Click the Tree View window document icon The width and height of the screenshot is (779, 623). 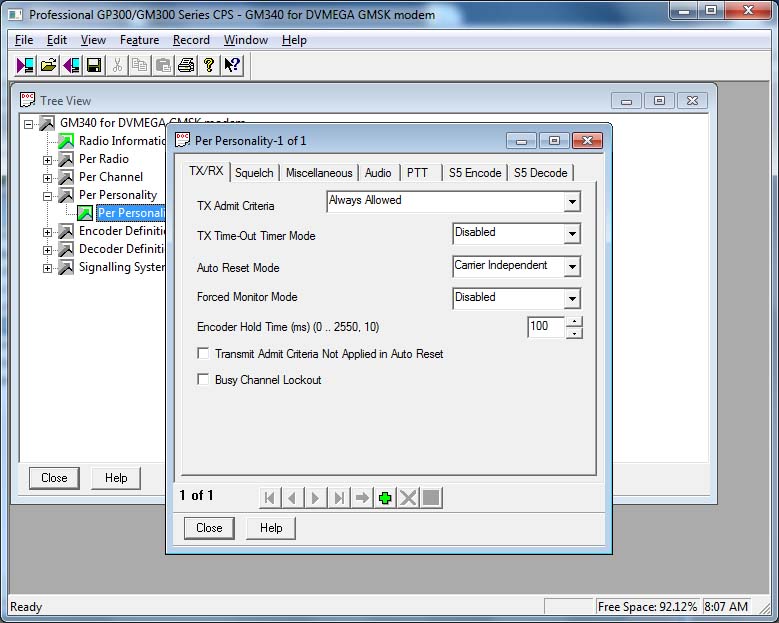(27, 100)
